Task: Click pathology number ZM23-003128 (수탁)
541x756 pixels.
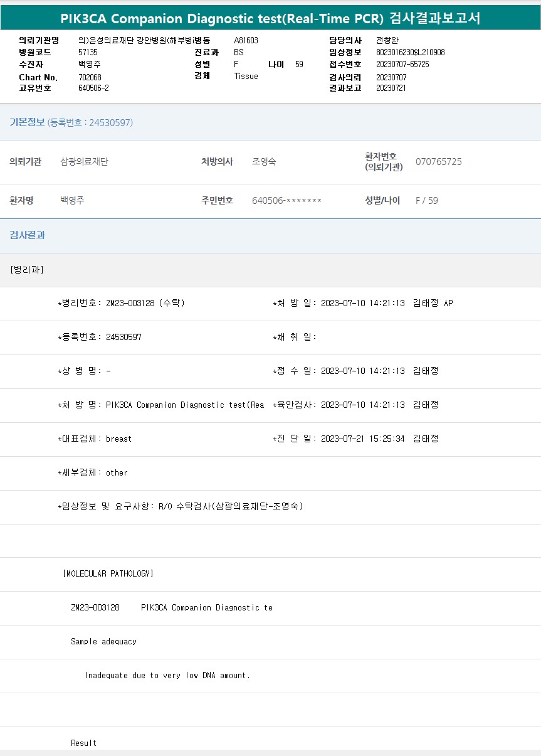Action: tap(145, 303)
